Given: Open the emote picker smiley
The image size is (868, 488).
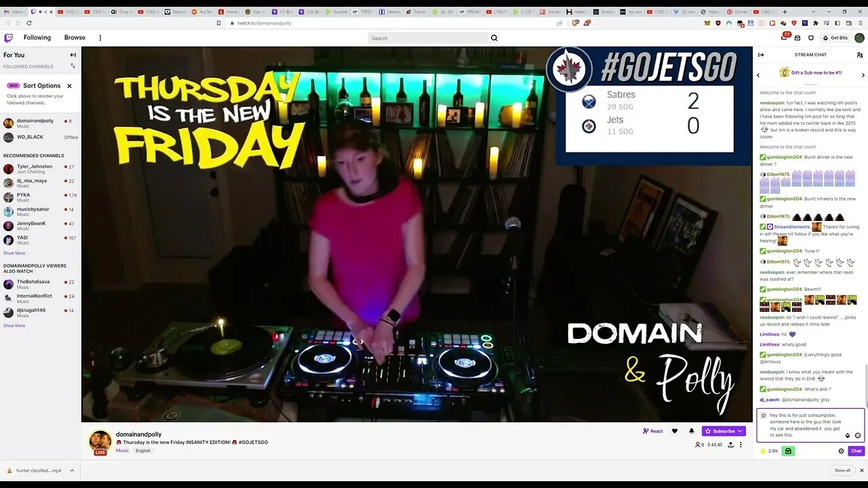Looking at the screenshot, I should [858, 436].
